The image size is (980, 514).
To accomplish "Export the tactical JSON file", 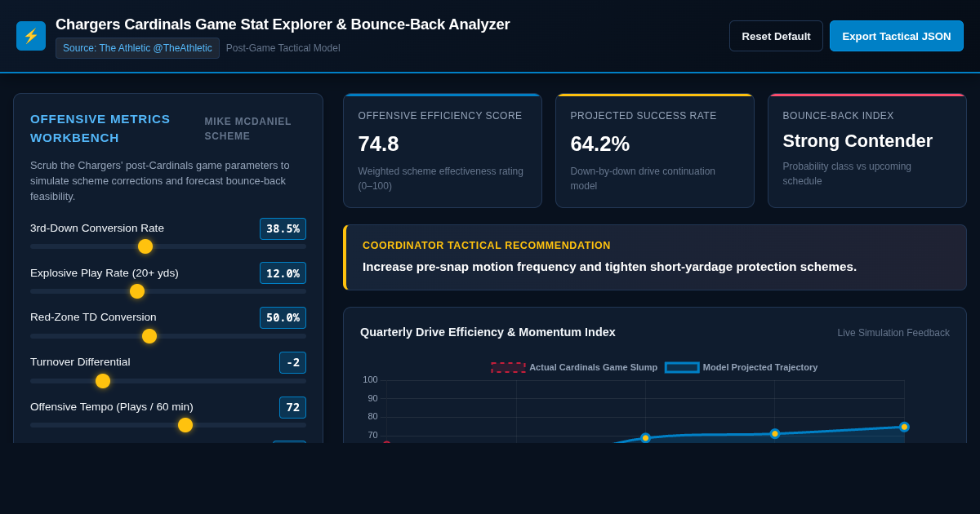I will 897,36.
